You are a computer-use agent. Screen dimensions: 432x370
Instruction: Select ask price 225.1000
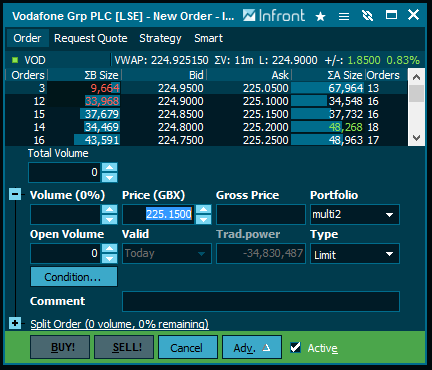tap(266, 101)
